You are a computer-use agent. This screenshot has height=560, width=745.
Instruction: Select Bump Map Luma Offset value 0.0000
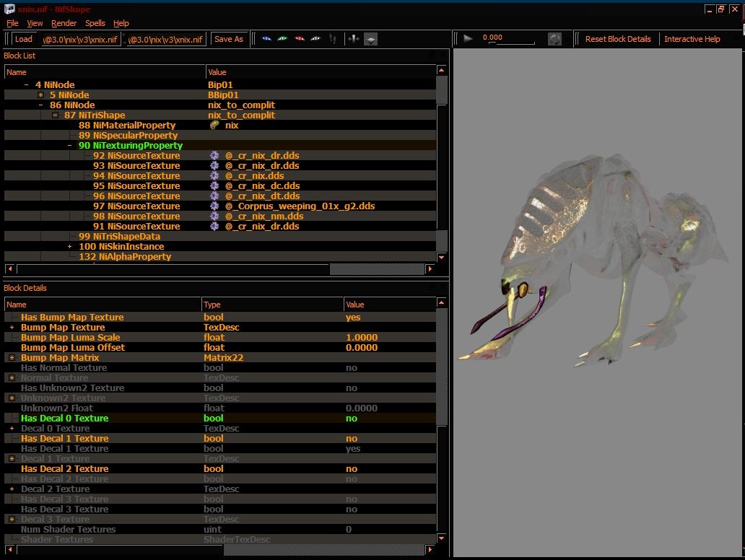click(x=362, y=348)
